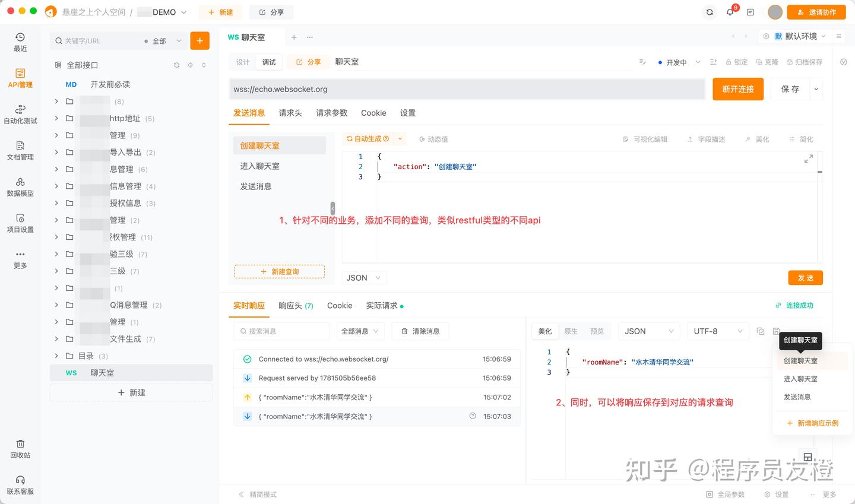
Task: Click the wss://echo.websocket.org URL field
Action: tap(416, 88)
